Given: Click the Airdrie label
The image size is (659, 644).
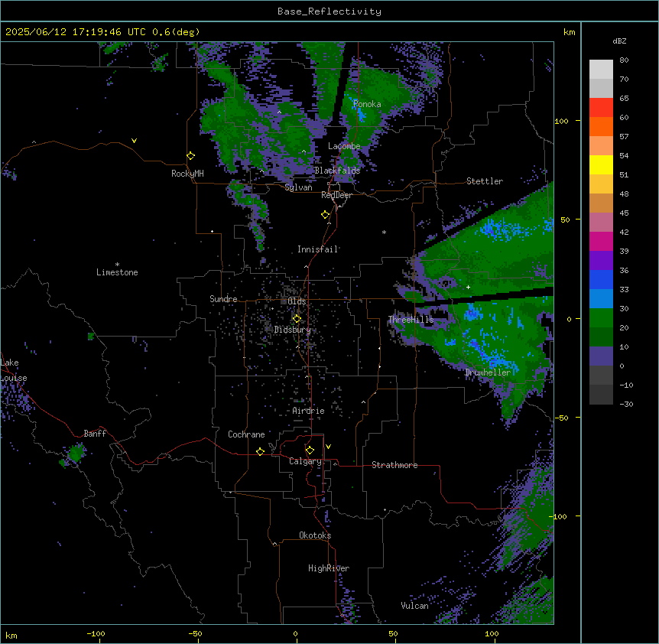Looking at the screenshot, I should (309, 411).
